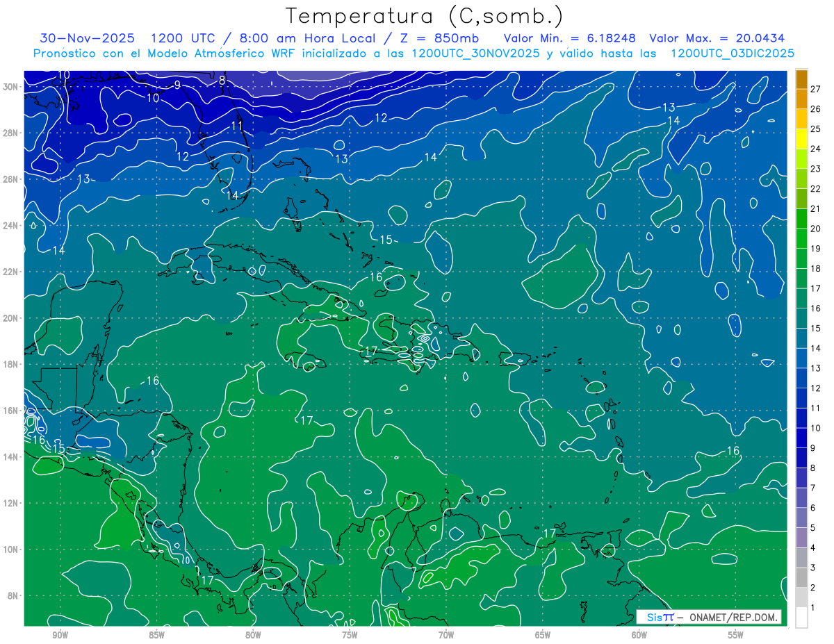Click the '10N' latitude axis label
This screenshot has height=644, width=834.
tap(10, 550)
